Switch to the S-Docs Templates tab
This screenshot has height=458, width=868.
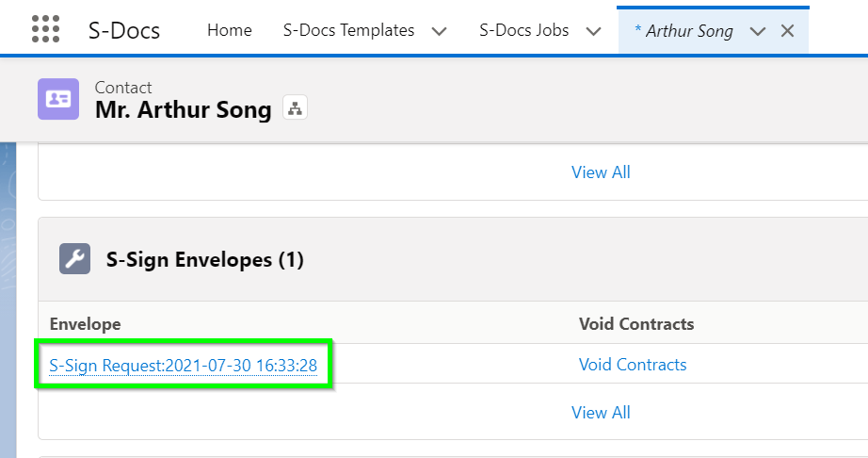tap(348, 30)
